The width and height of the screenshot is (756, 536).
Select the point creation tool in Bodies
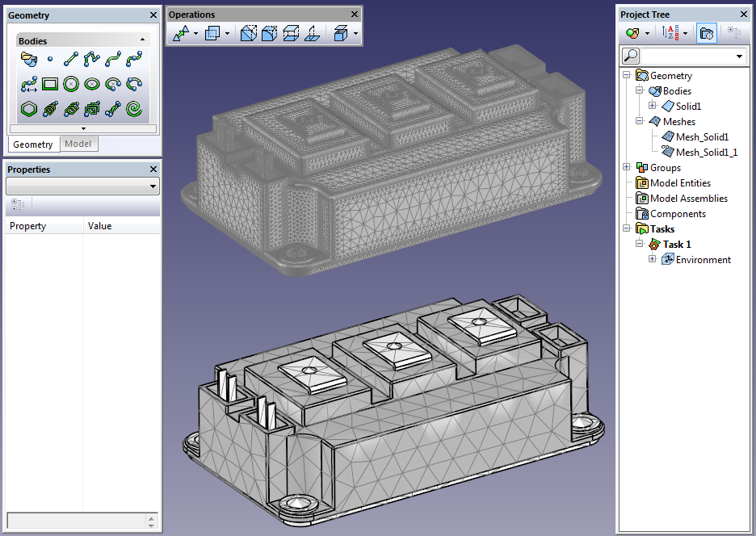[x=50, y=59]
